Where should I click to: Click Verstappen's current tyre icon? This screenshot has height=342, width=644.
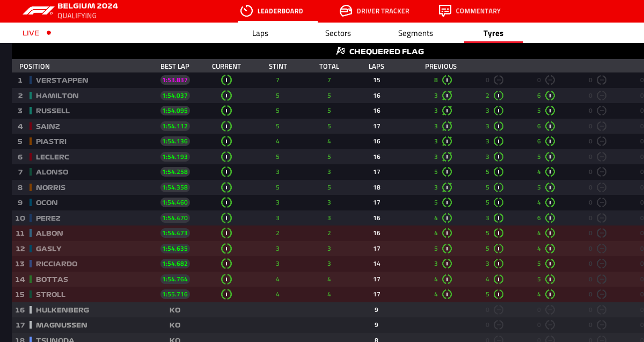click(226, 80)
